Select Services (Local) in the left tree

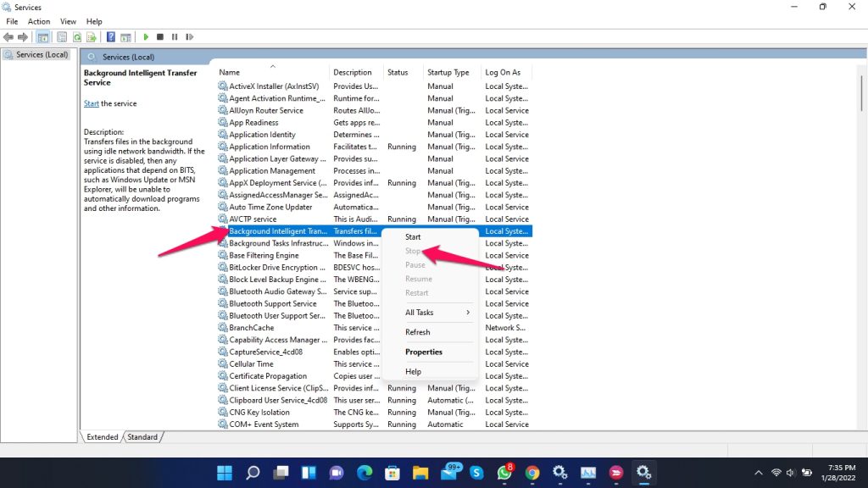click(42, 55)
